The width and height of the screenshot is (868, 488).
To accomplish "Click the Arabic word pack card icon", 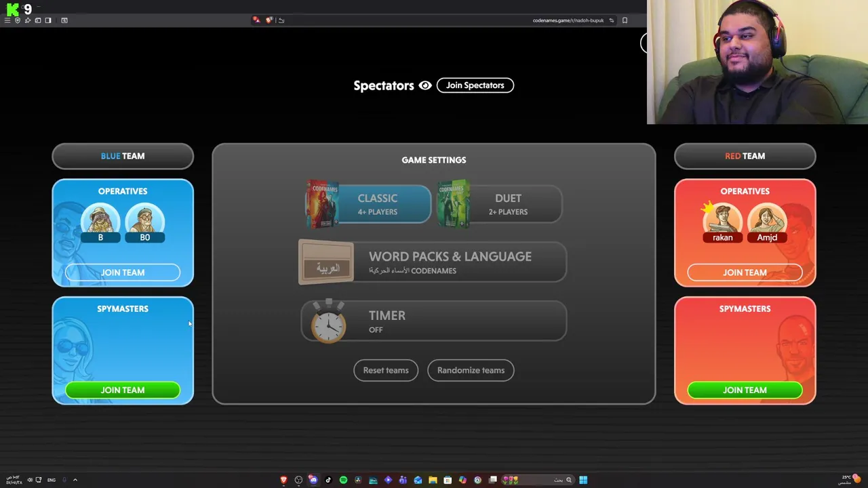I will coord(326,263).
